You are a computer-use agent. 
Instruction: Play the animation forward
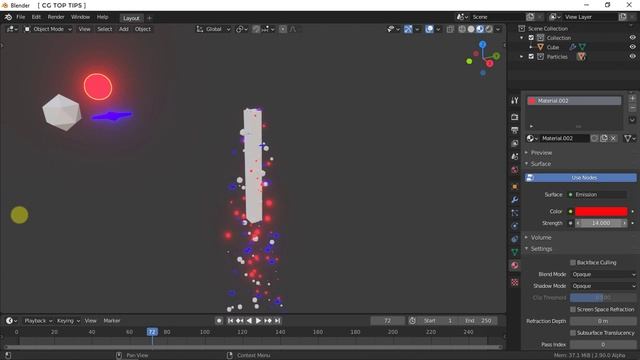pos(258,321)
